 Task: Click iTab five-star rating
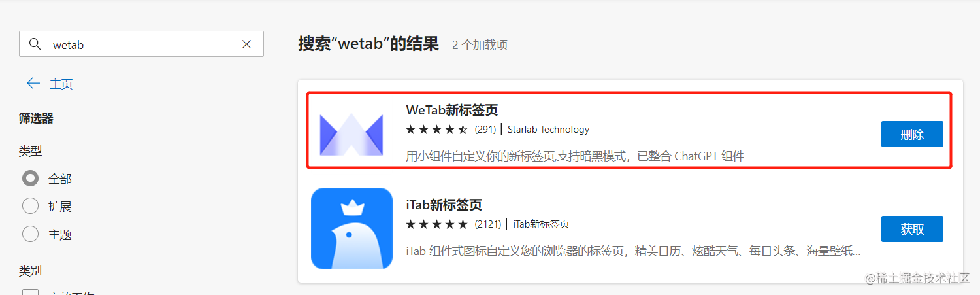tap(436, 224)
